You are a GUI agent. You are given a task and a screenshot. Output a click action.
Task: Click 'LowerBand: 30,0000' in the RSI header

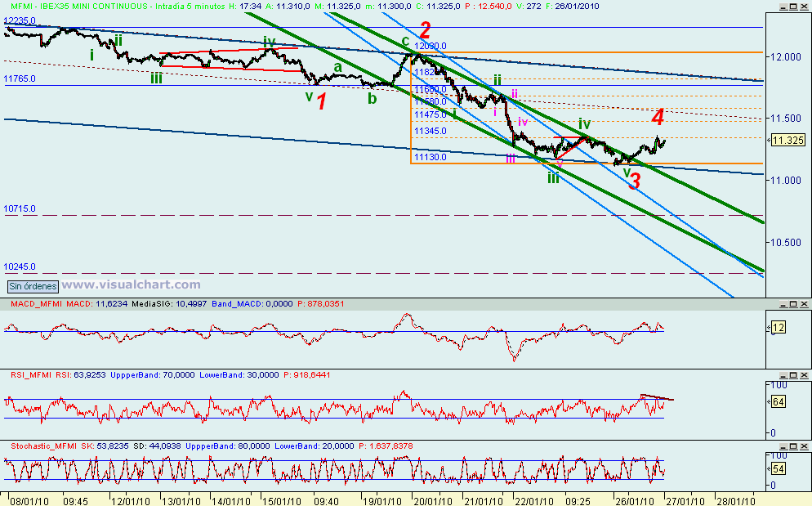tap(239, 375)
